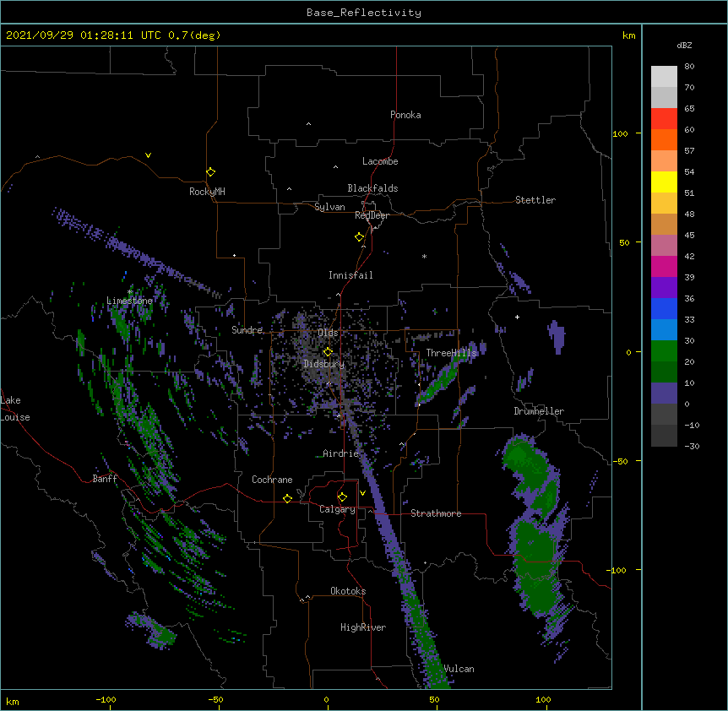Select the Didsbury label
The height and width of the screenshot is (711, 728).
[323, 364]
